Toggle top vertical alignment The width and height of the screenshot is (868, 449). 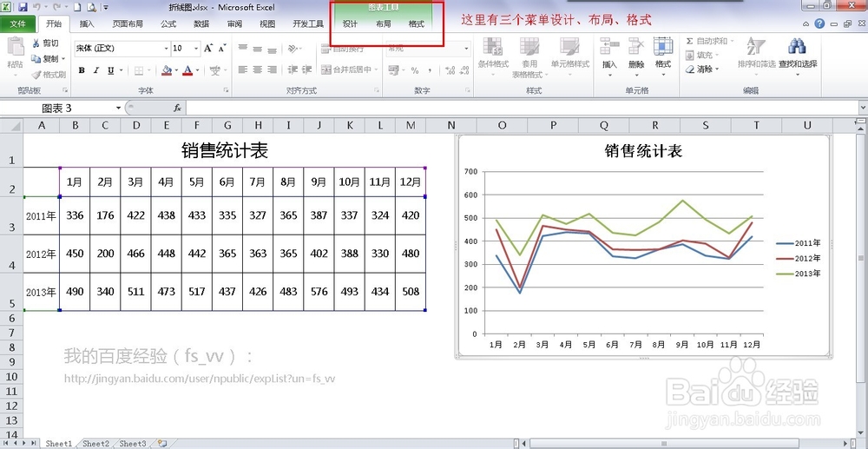point(242,49)
